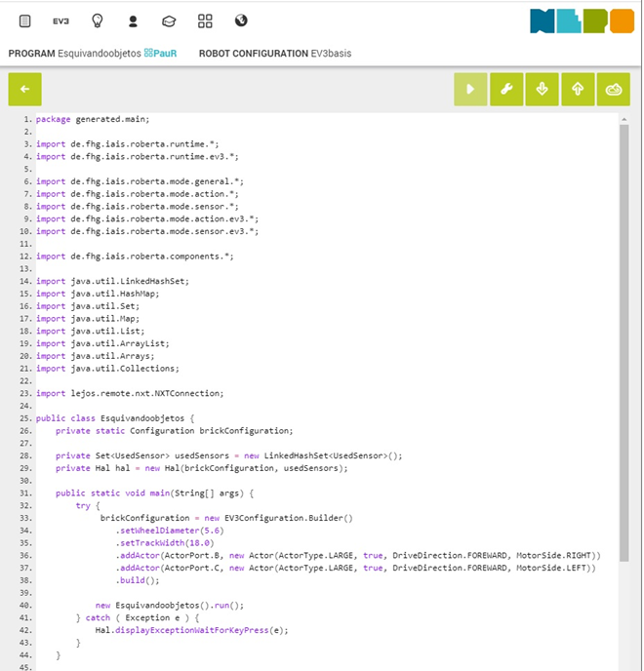Click the PauR shared program link
The height and width of the screenshot is (671, 644).
(161, 54)
